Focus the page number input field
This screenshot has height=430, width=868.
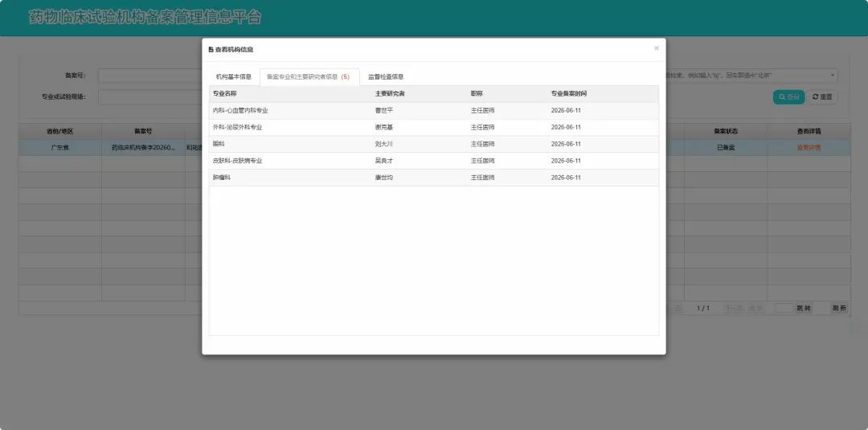784,309
